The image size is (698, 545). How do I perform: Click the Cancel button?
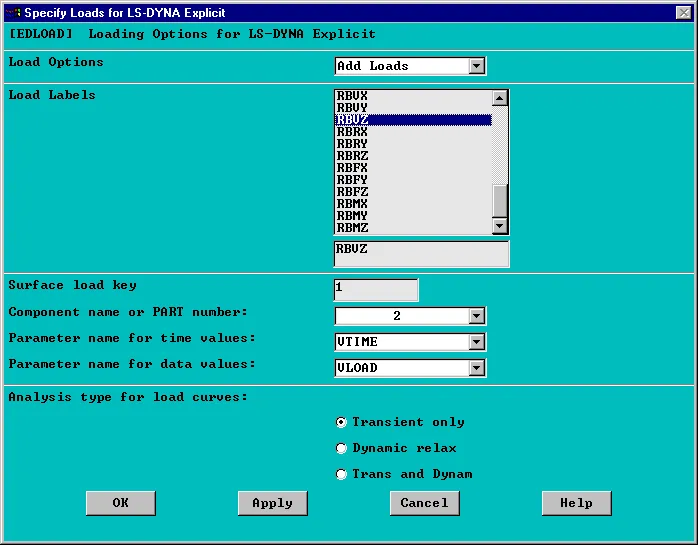point(425,503)
